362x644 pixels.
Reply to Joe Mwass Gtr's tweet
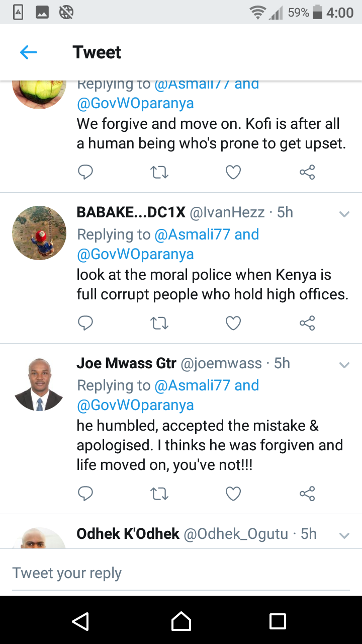(85, 494)
